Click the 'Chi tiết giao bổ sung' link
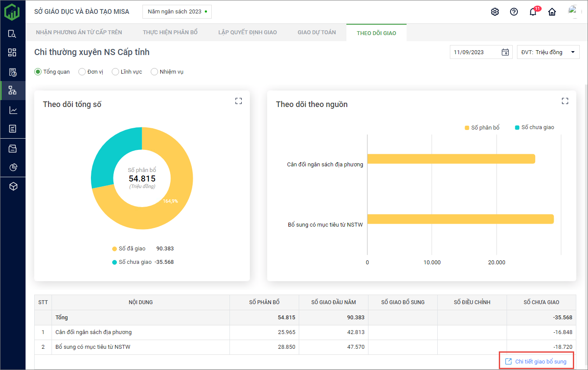This screenshot has height=370, width=588. pyautogui.click(x=536, y=361)
